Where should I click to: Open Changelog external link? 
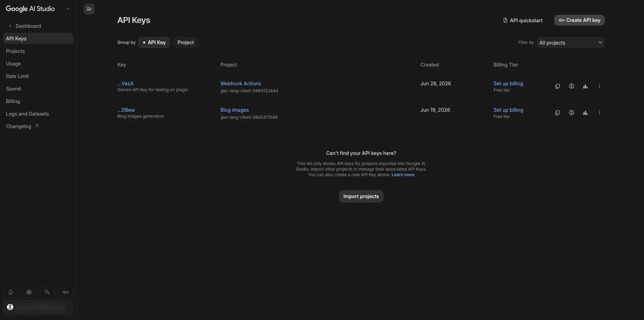point(38,126)
